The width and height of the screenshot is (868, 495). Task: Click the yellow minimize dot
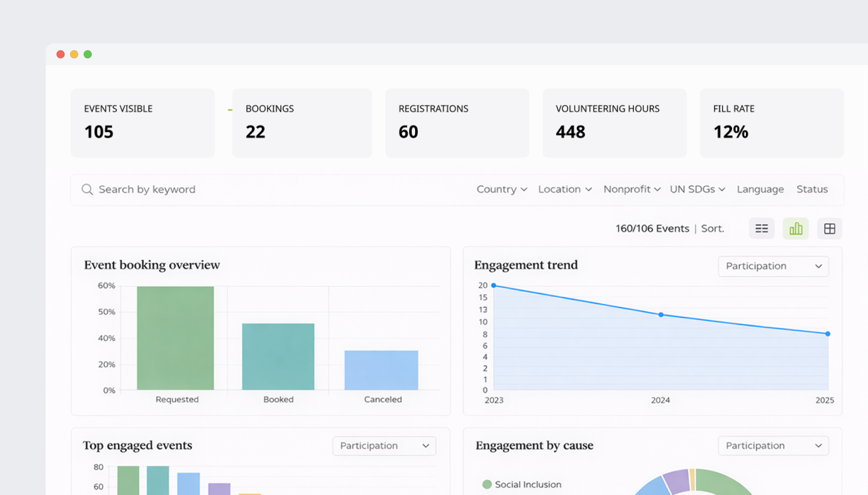(x=74, y=54)
